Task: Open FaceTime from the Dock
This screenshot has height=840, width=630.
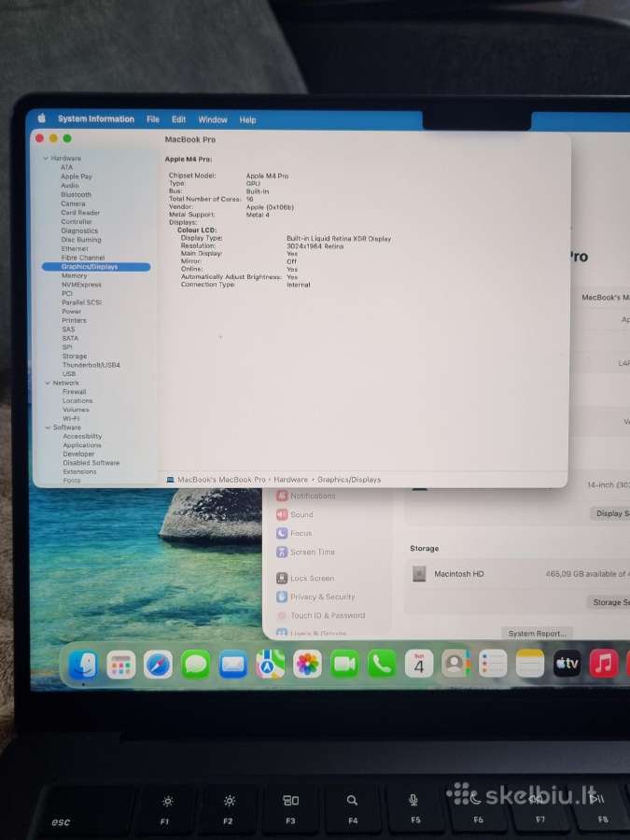Action: 344,665
